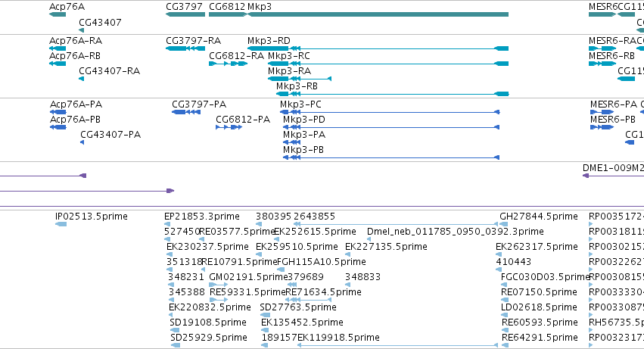The width and height of the screenshot is (644, 349).
Task: Select the Mkp3-RC transcript label
Action: coord(289,55)
